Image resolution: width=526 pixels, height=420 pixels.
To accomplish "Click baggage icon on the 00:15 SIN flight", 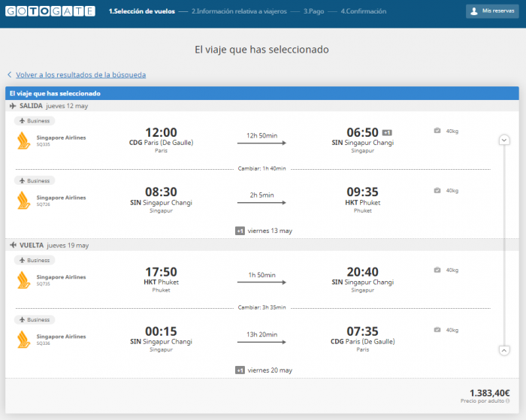I will (437, 329).
